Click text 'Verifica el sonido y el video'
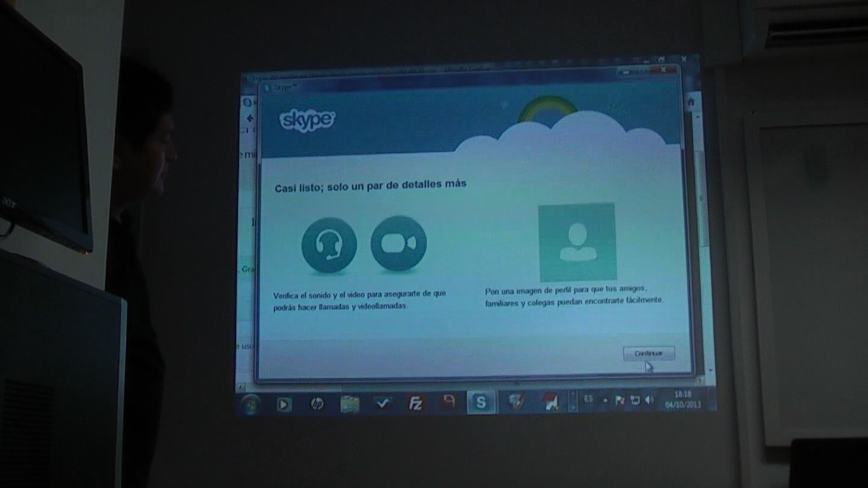The height and width of the screenshot is (488, 868). point(320,295)
